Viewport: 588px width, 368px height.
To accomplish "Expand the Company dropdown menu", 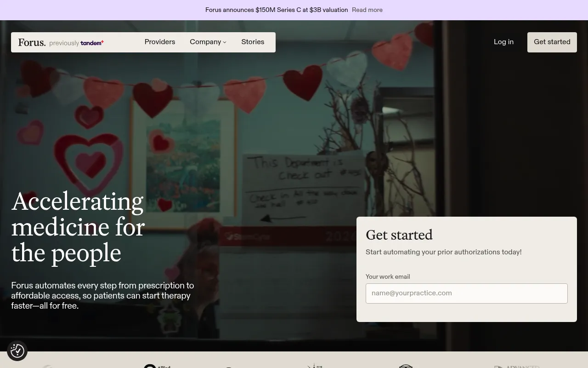I will (208, 42).
